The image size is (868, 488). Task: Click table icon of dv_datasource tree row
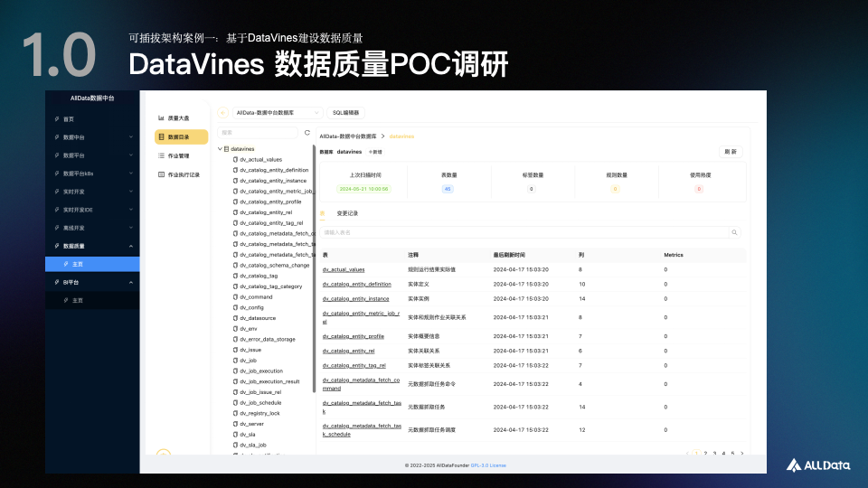(235, 318)
